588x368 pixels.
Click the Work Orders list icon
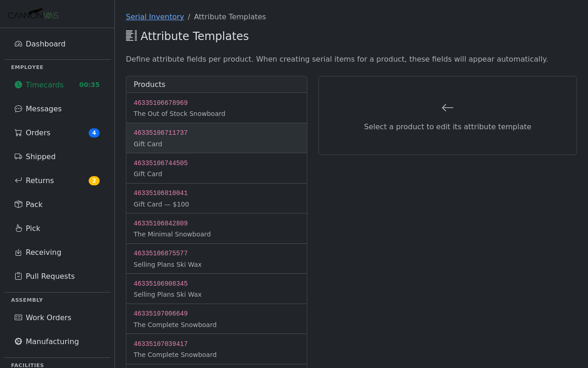(x=18, y=317)
